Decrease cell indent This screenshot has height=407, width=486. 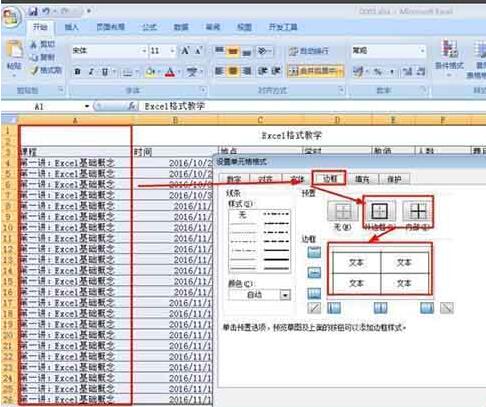[x=262, y=71]
